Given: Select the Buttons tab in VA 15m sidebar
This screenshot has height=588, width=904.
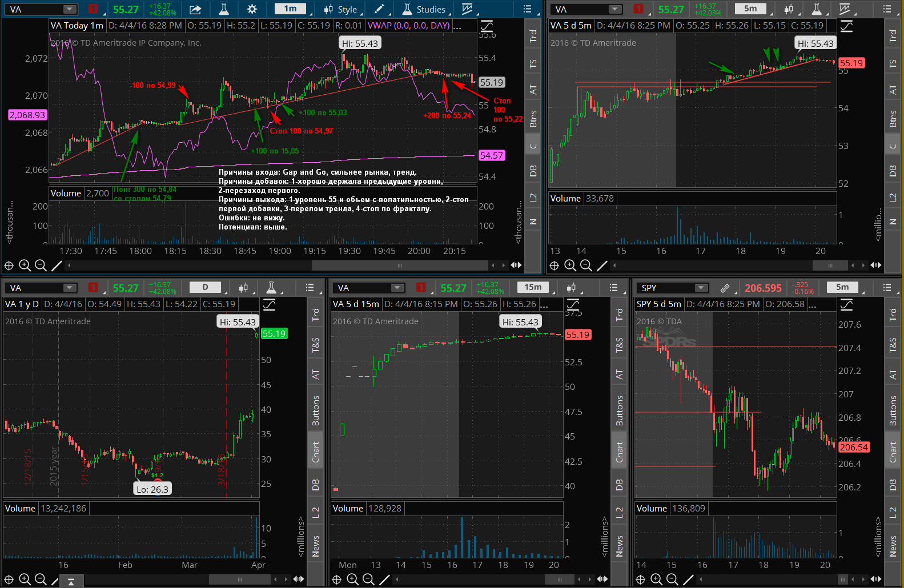Looking at the screenshot, I should pos(619,410).
